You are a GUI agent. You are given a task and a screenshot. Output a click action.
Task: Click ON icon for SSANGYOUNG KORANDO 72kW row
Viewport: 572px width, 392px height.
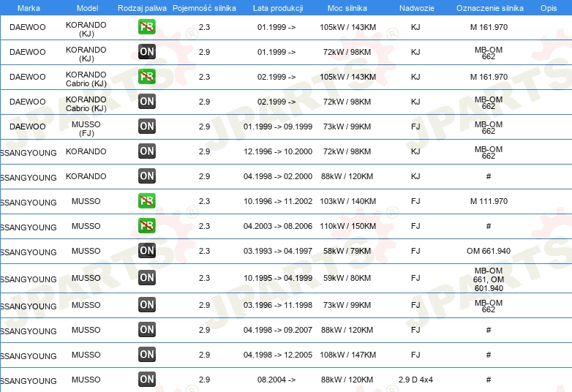point(146,151)
